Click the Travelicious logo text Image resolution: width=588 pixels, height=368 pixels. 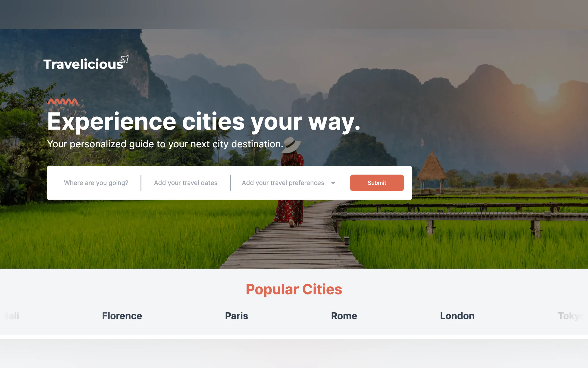[x=83, y=64]
